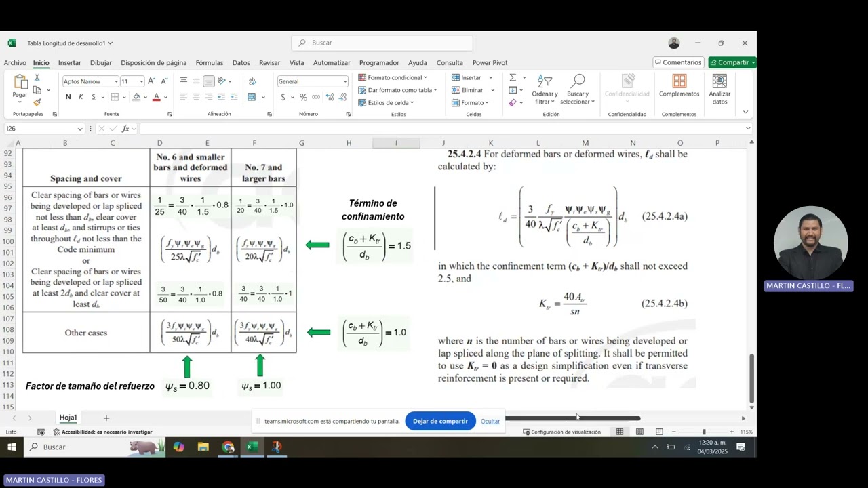Click the red font color swatch
Screen dimensions: 868x488
pyautogui.click(x=156, y=97)
